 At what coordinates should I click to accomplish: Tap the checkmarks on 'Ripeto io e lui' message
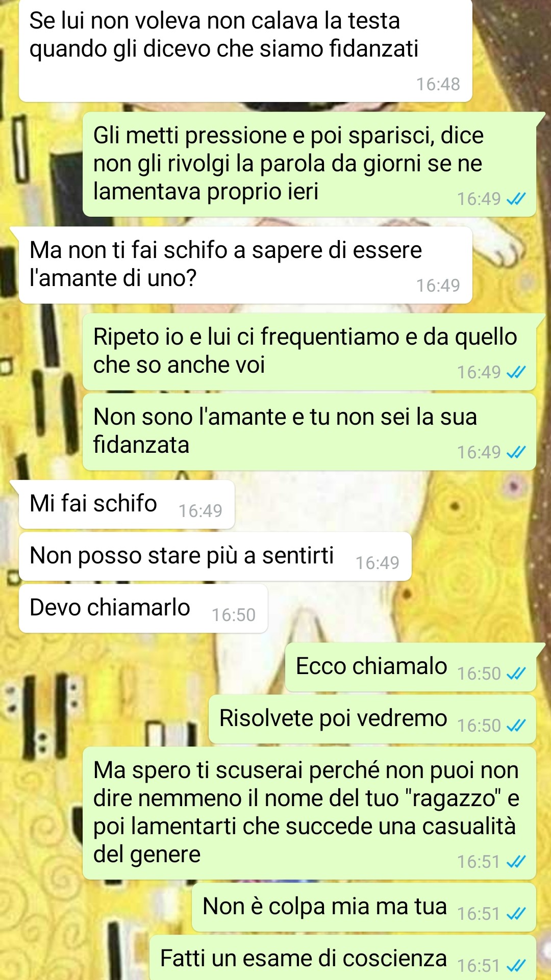click(x=516, y=373)
